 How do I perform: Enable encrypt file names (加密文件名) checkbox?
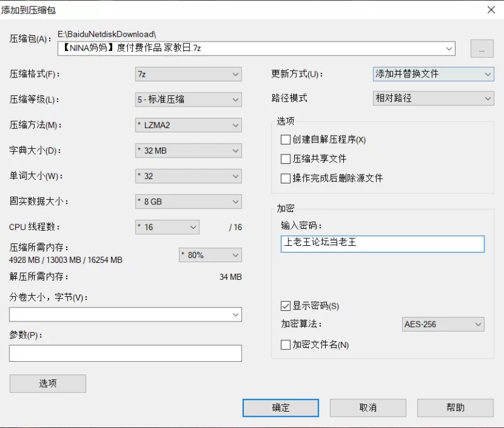coord(285,345)
